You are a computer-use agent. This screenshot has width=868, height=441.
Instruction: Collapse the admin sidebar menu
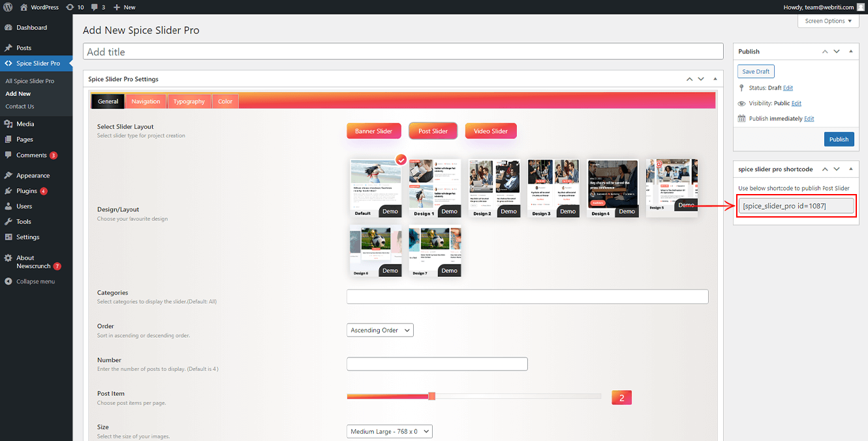[36, 282]
